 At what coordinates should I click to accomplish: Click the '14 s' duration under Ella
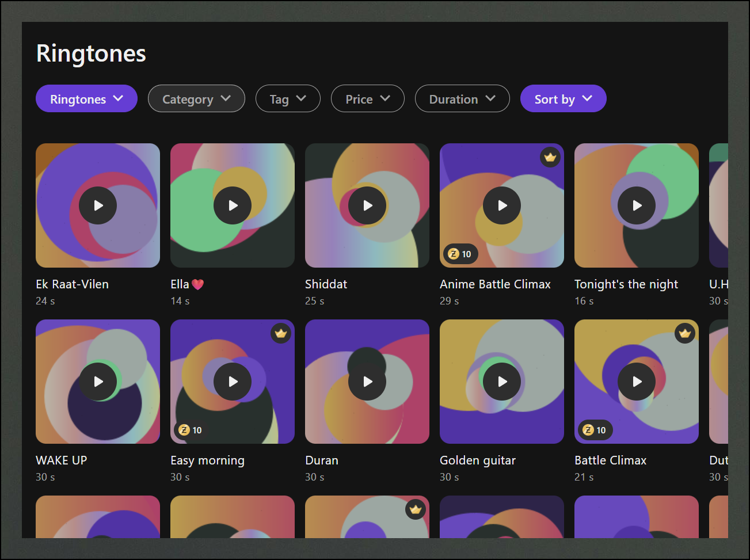(180, 301)
